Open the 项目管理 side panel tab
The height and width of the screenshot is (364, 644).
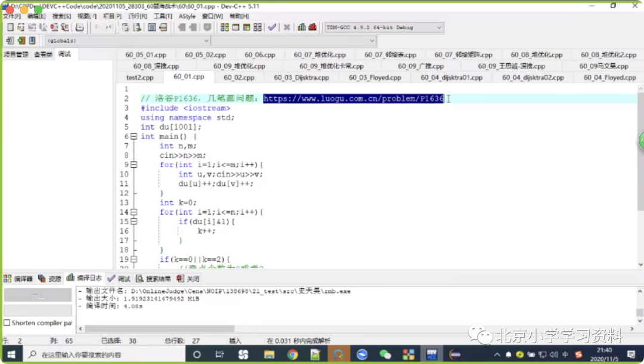[16, 54]
